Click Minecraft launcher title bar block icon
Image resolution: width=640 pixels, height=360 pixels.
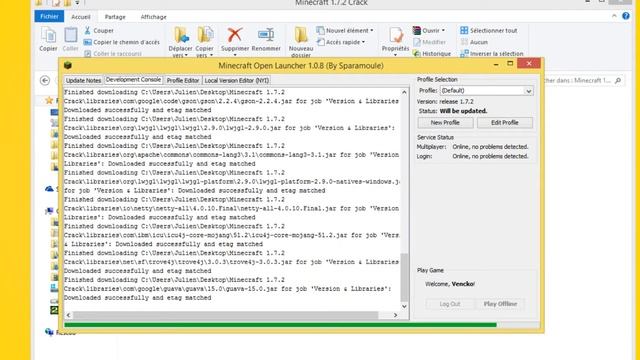(68, 65)
